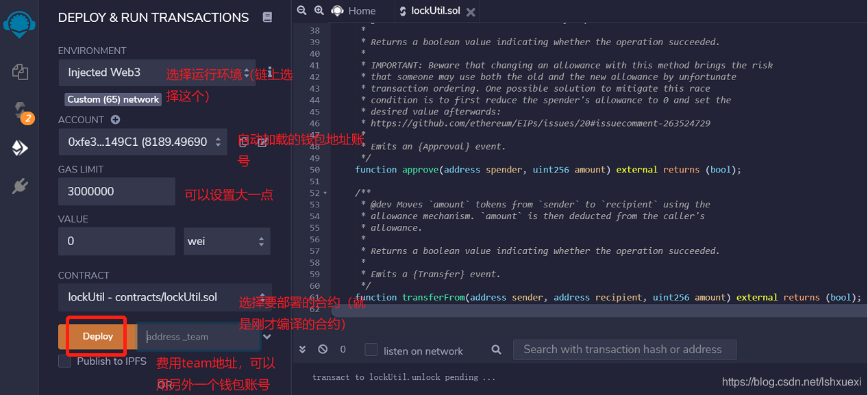
Task: Click the plus icon next to ACCOUNT
Action: tap(116, 119)
